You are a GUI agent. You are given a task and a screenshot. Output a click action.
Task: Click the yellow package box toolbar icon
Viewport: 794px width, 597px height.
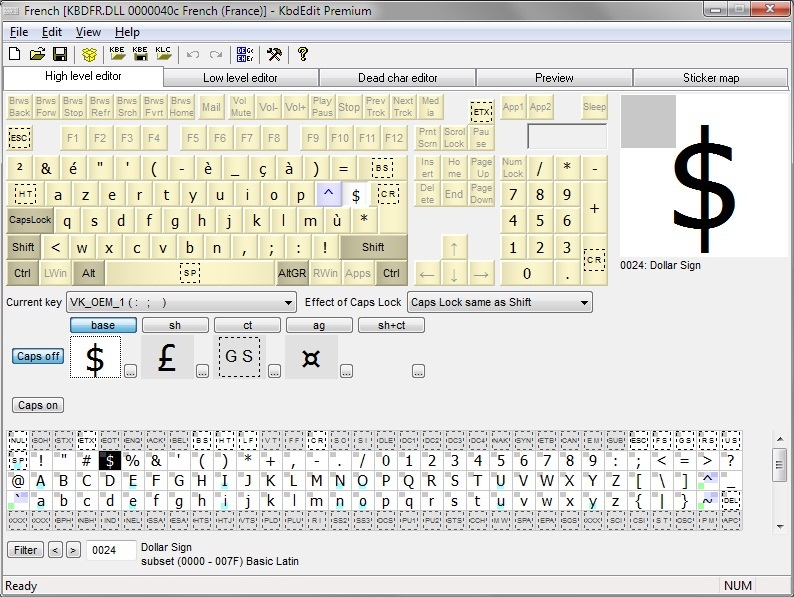tap(90, 54)
